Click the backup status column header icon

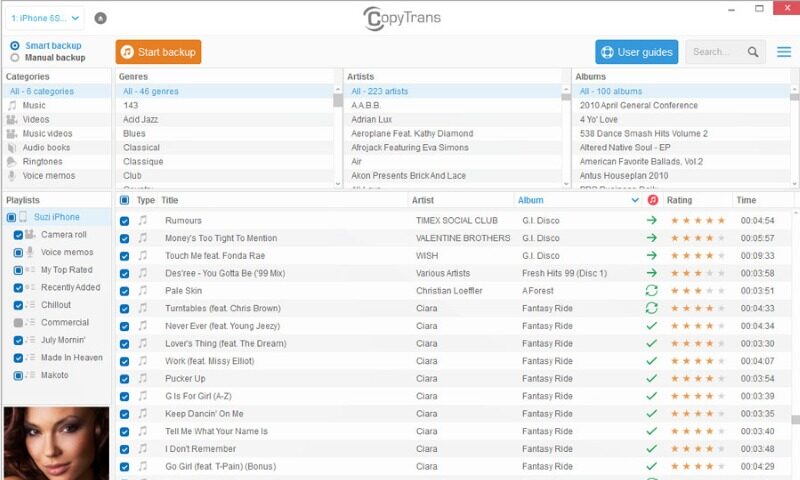click(652, 200)
